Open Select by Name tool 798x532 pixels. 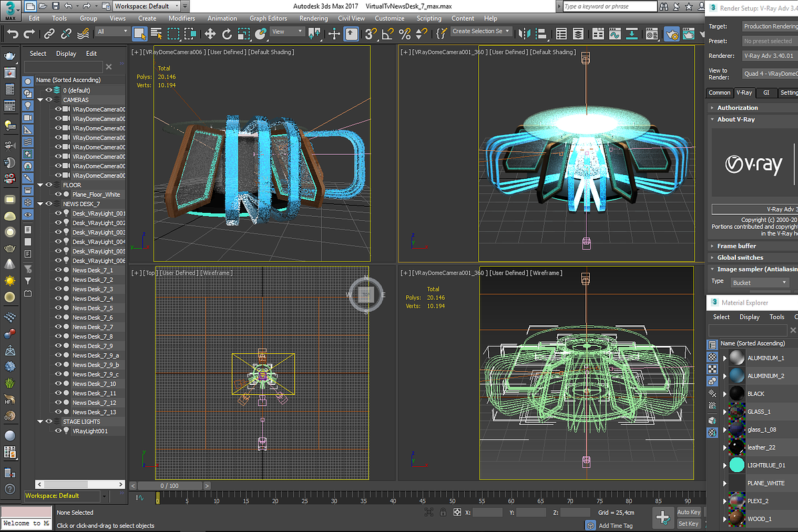157,33
